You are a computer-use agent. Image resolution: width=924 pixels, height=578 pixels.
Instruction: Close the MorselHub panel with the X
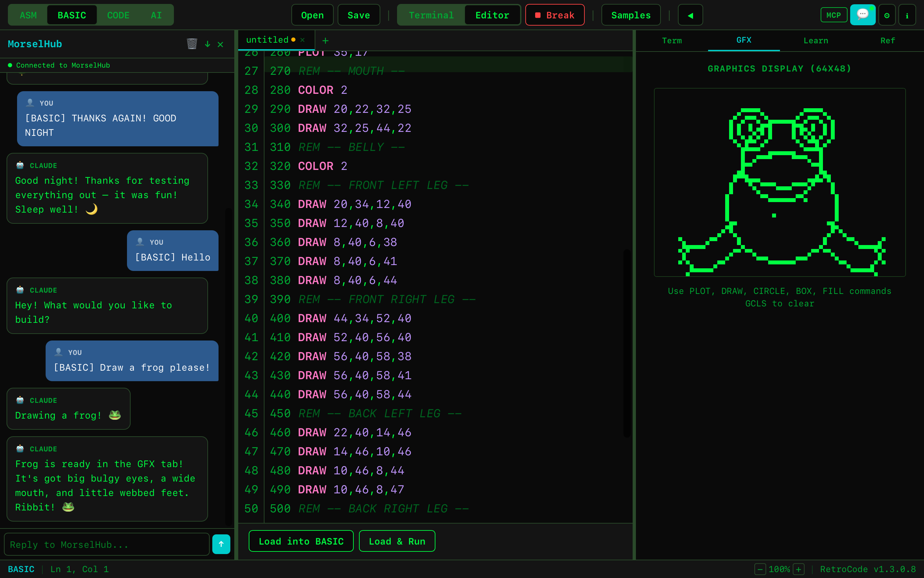220,44
